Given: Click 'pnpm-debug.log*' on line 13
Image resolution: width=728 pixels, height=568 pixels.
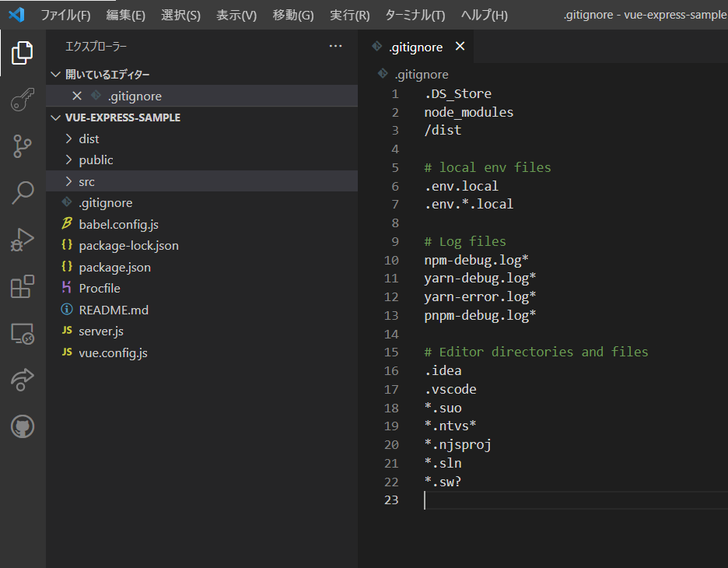Looking at the screenshot, I should coord(480,315).
